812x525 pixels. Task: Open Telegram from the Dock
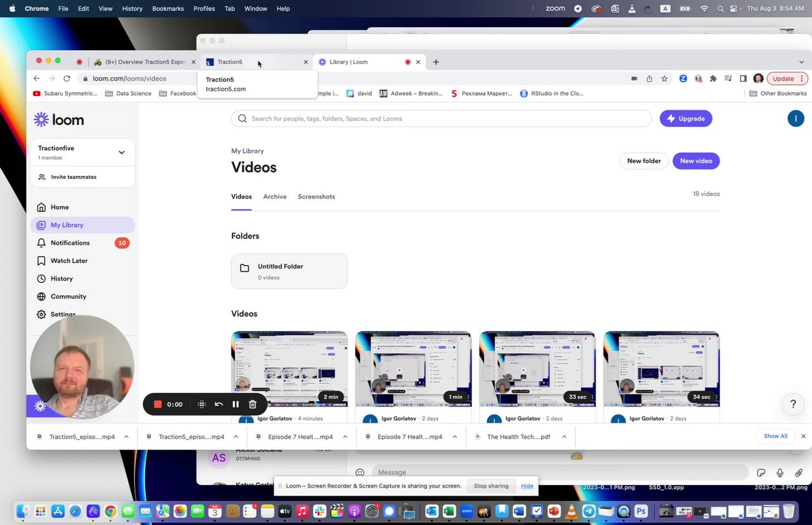click(589, 511)
